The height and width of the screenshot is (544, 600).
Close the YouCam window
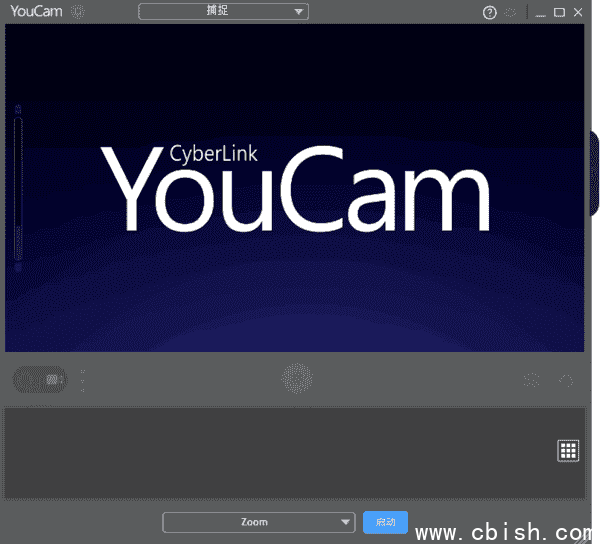pyautogui.click(x=578, y=13)
